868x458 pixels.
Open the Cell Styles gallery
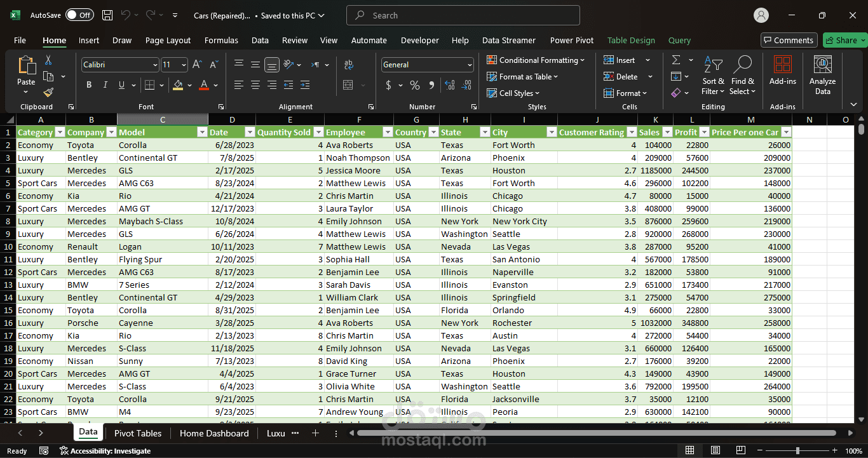(515, 93)
